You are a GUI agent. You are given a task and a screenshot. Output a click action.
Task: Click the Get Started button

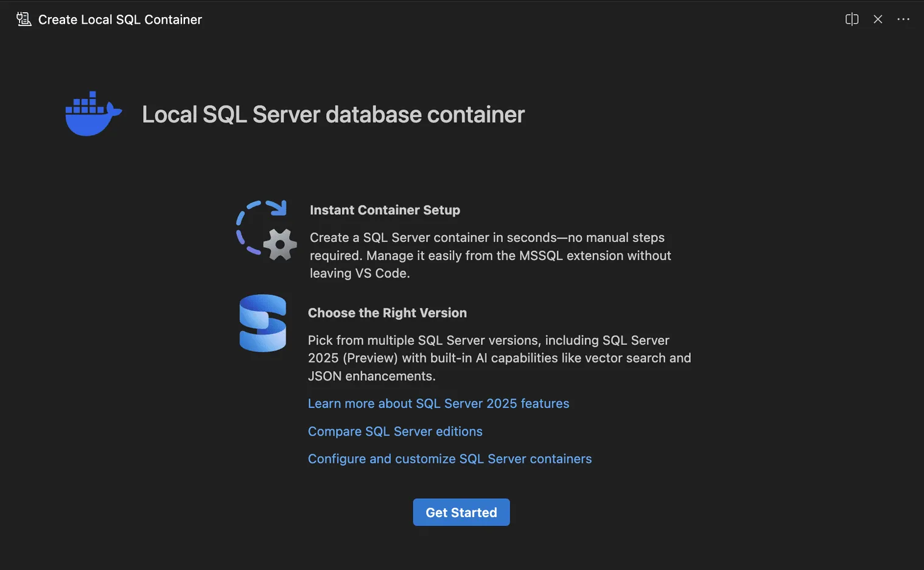tap(461, 512)
